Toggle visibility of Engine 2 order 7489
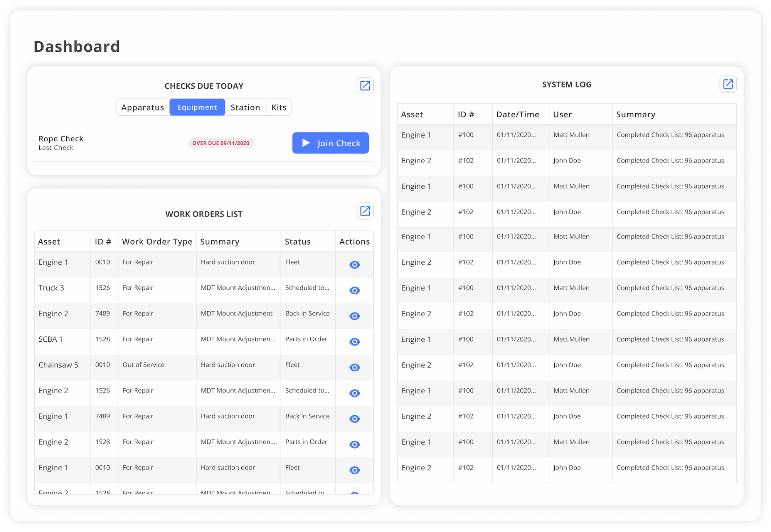 (x=354, y=316)
